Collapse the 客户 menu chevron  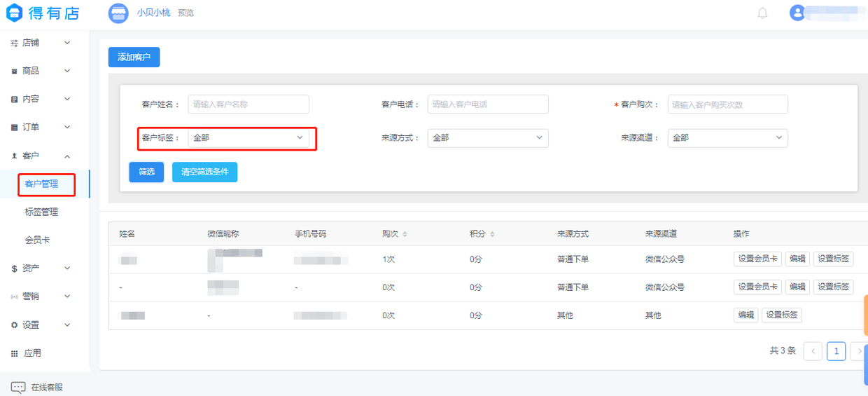tap(67, 156)
